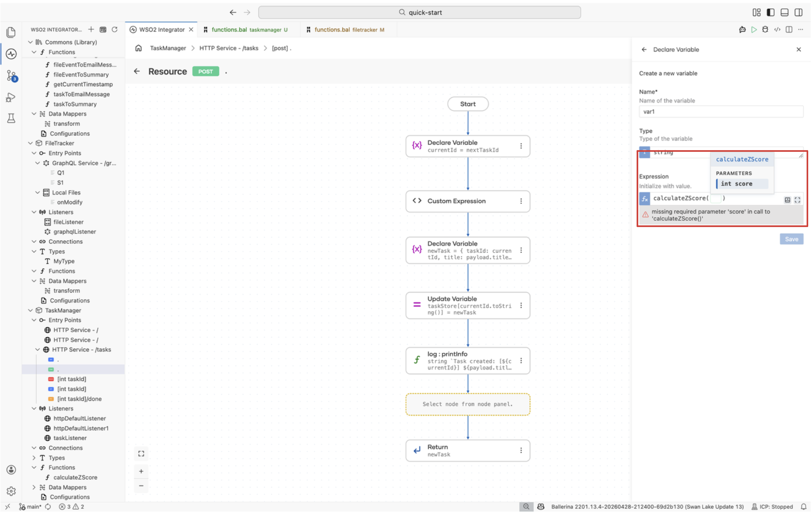Expand TaskManager Data Mappers node
Image resolution: width=812 pixels, height=513 pixels.
[34, 487]
